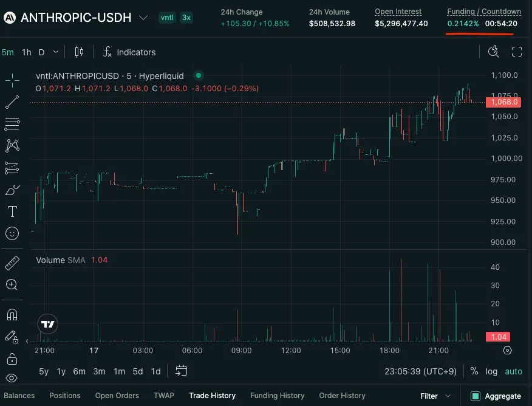The height and width of the screenshot is (406, 532).
Task: Toggle the Aggregate checkbox
Action: (476, 396)
